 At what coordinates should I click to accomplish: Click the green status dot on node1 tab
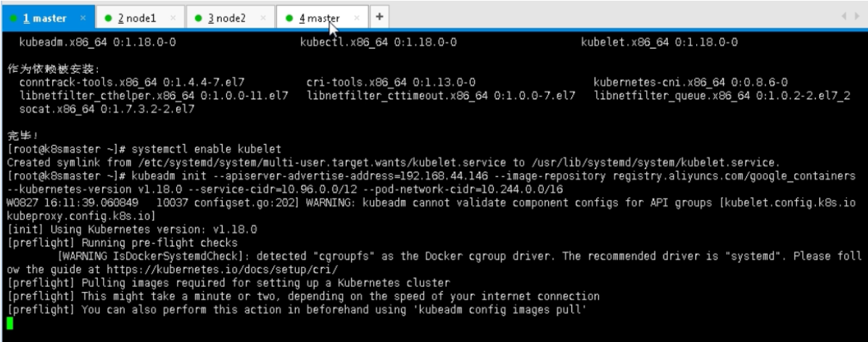108,18
